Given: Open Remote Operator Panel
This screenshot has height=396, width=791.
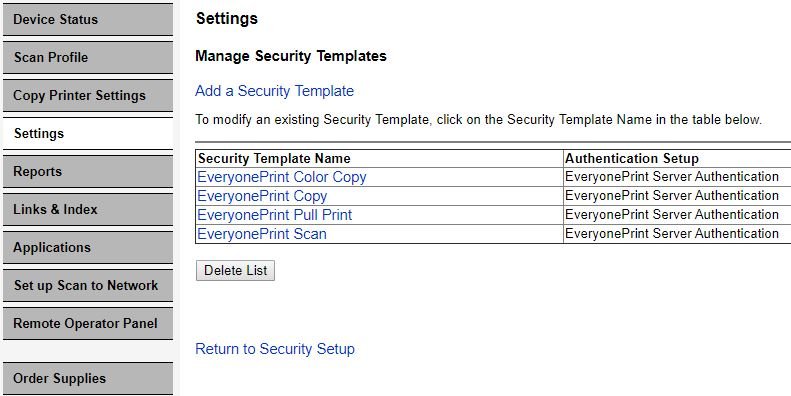Looking at the screenshot, I should click(x=88, y=323).
